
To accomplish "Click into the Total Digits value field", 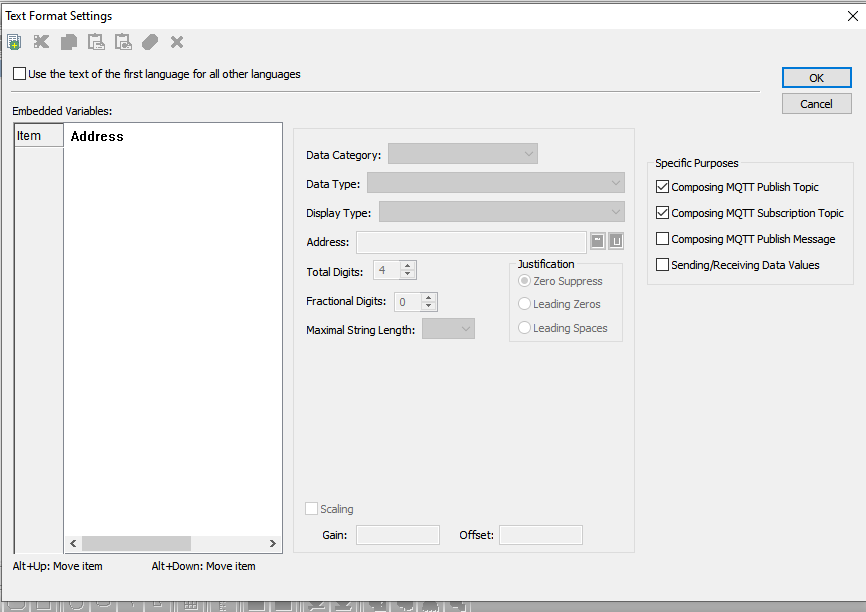I will tap(387, 270).
